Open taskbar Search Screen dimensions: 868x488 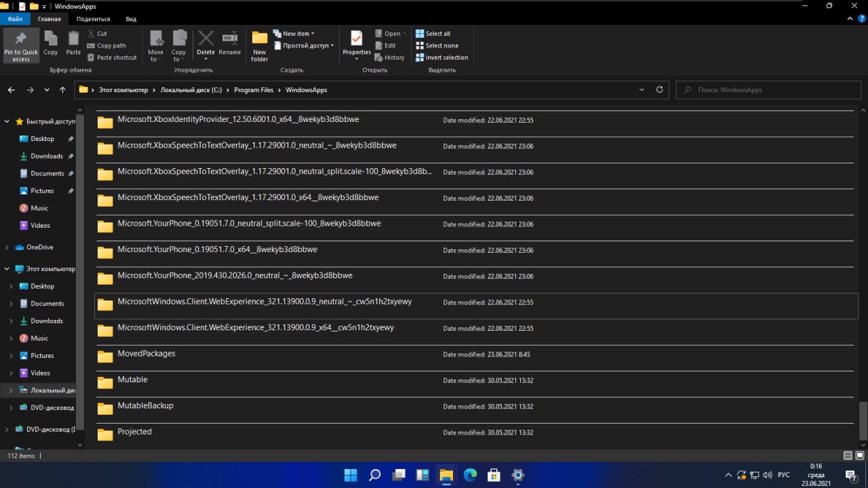(375, 475)
